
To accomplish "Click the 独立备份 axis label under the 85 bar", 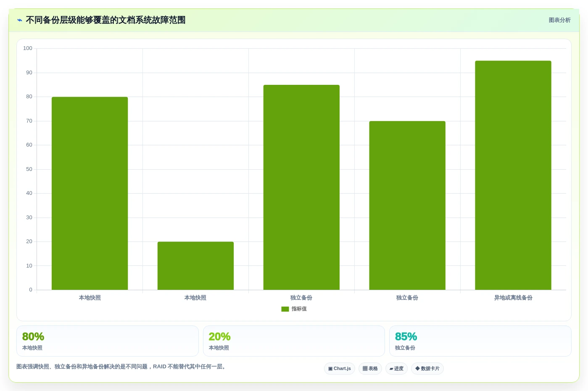I will (301, 298).
